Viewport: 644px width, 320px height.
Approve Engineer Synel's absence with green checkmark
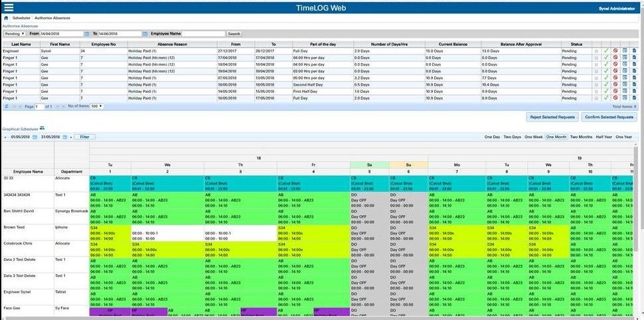click(605, 50)
